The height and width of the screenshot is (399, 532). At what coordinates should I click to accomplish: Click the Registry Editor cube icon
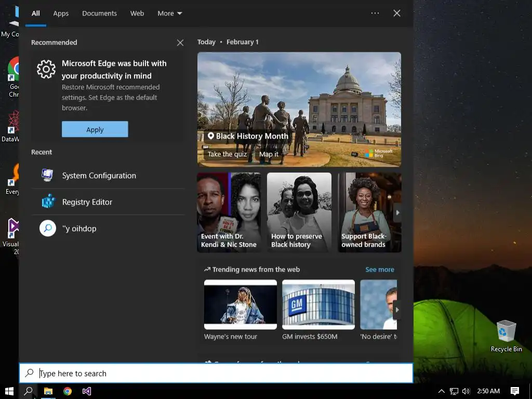(48, 202)
